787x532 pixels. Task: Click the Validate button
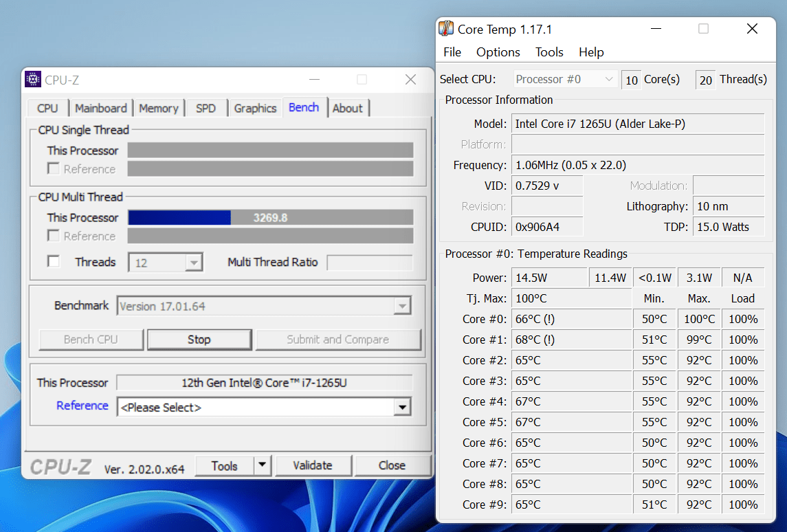point(313,465)
